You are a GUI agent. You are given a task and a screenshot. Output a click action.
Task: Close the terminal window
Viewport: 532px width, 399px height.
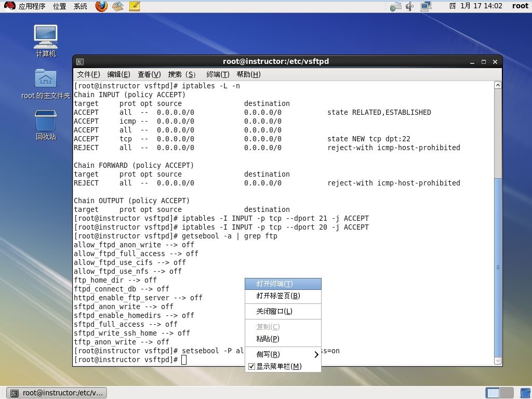tap(495, 62)
